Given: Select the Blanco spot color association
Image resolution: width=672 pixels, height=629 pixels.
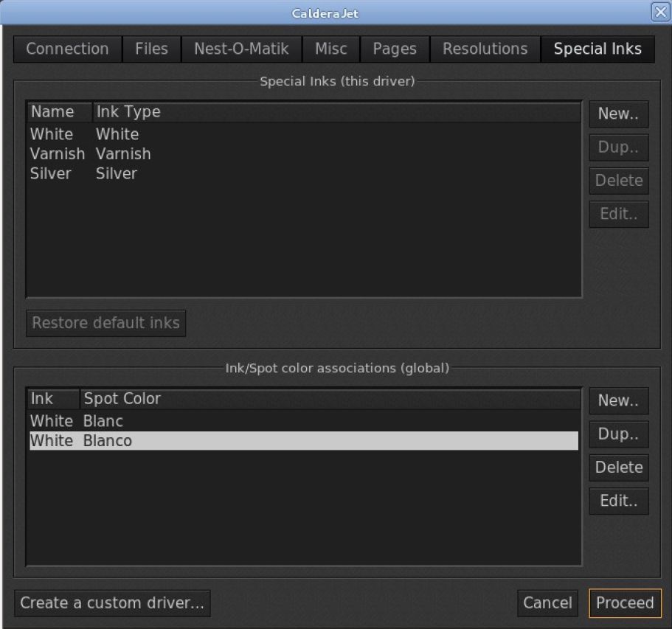Looking at the screenshot, I should tap(303, 441).
